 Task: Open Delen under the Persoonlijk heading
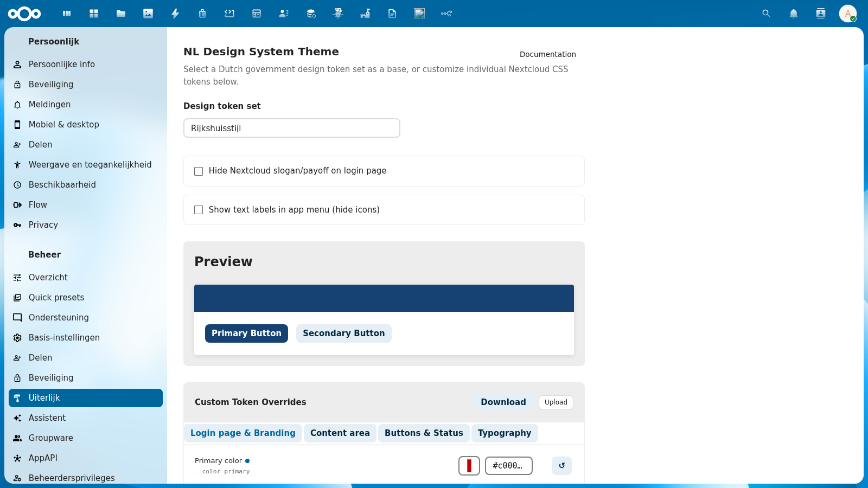click(86, 145)
